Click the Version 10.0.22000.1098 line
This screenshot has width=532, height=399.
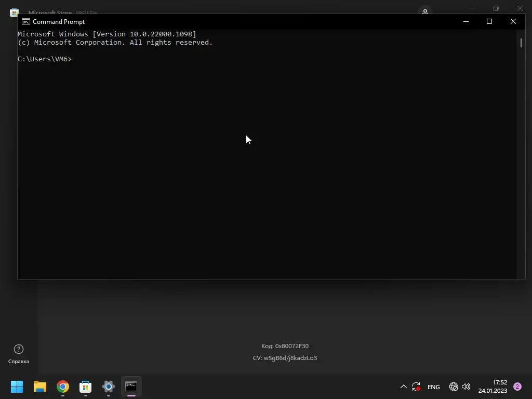pos(107,34)
